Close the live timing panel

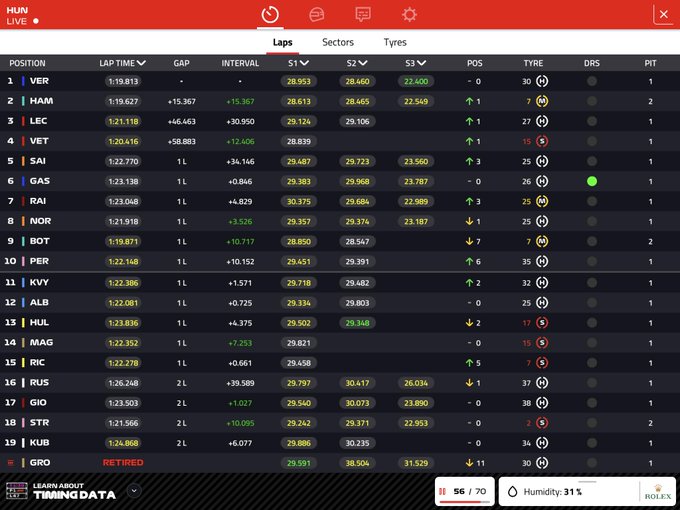pos(663,15)
